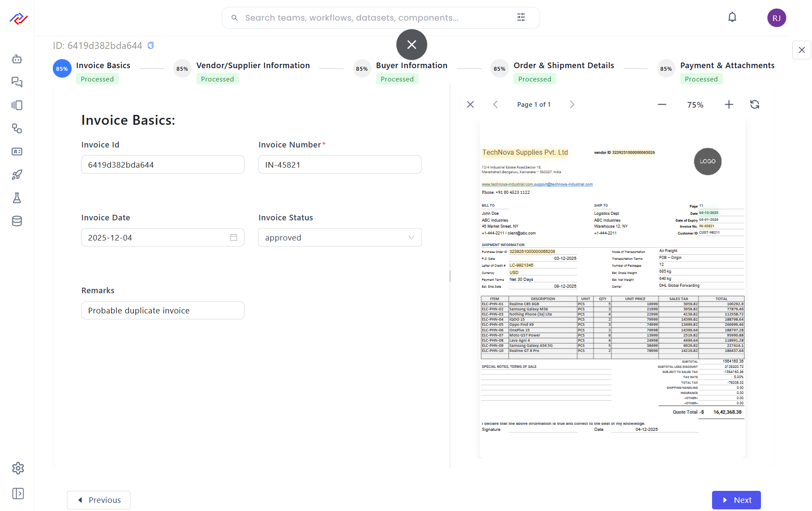Decrease document zoom with minus control
The width and height of the screenshot is (812, 511).
662,104
